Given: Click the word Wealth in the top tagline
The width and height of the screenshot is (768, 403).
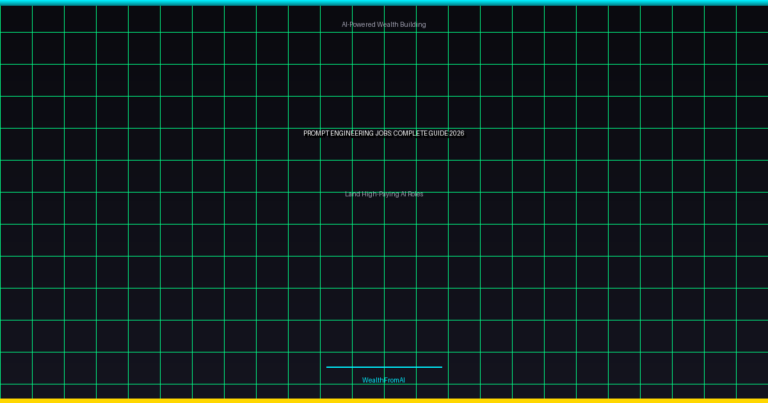Looking at the screenshot, I should pos(387,24).
